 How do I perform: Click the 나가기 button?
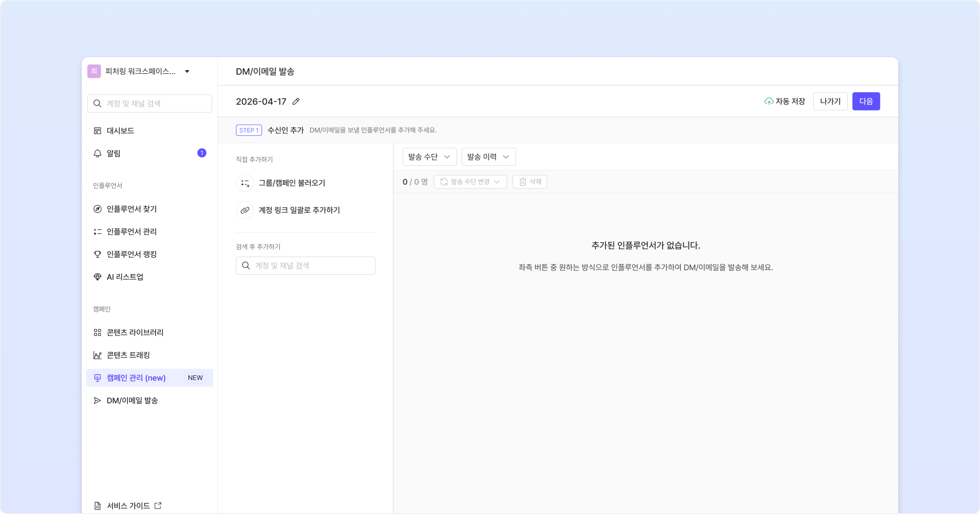point(830,102)
